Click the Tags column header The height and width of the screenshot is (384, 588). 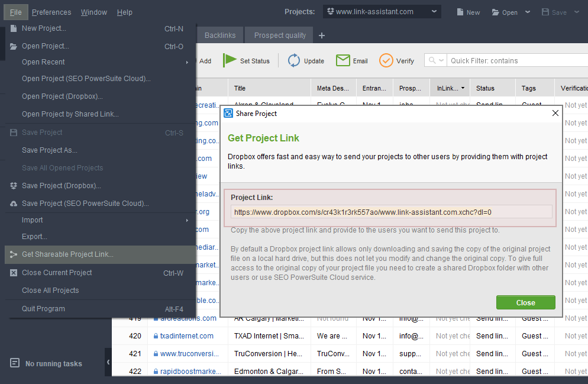(x=535, y=88)
